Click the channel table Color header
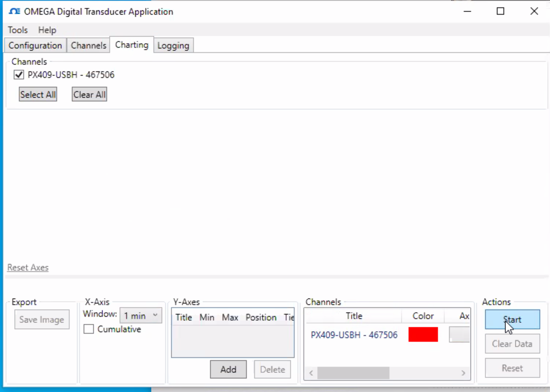The height and width of the screenshot is (392, 550). click(x=423, y=316)
